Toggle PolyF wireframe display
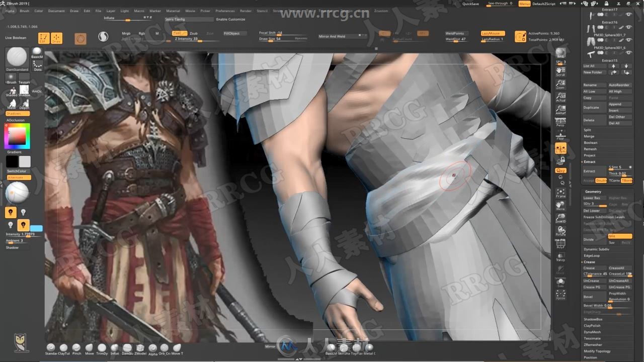This screenshot has width=644, height=362. click(x=560, y=244)
